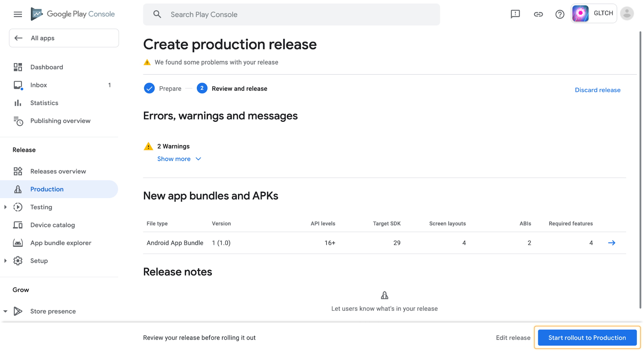The width and height of the screenshot is (644, 353).
Task: Click the Publishing overview clock icon
Action: [18, 121]
